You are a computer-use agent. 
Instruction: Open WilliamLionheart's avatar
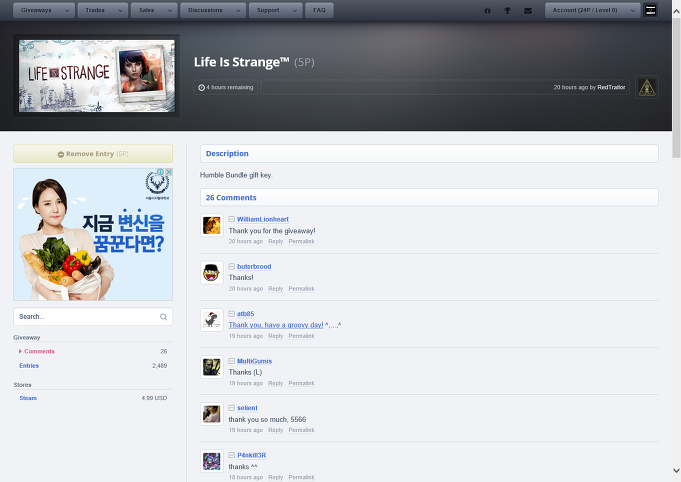[212, 225]
